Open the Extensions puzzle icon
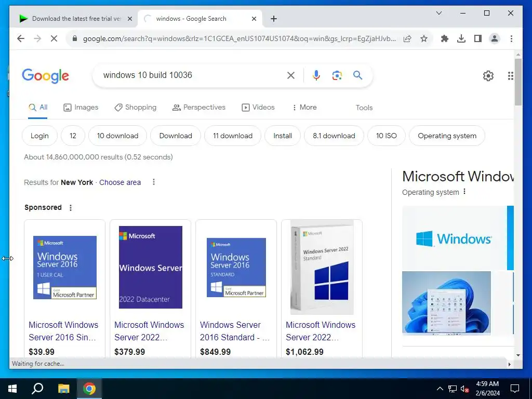 click(x=445, y=38)
